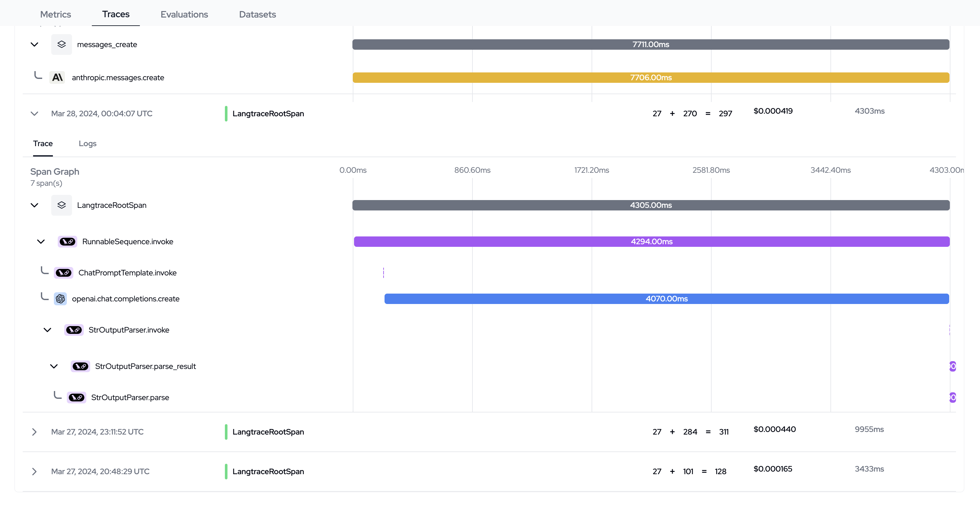Image resolution: width=980 pixels, height=506 pixels.
Task: Click the layers icon next to LangtraceRootSpan span
Action: point(61,205)
